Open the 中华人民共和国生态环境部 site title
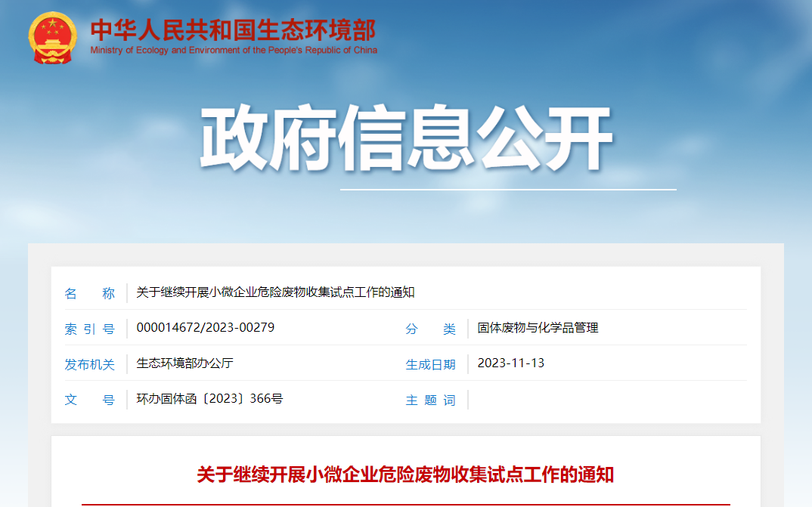This screenshot has height=507, width=812. pyautogui.click(x=233, y=29)
